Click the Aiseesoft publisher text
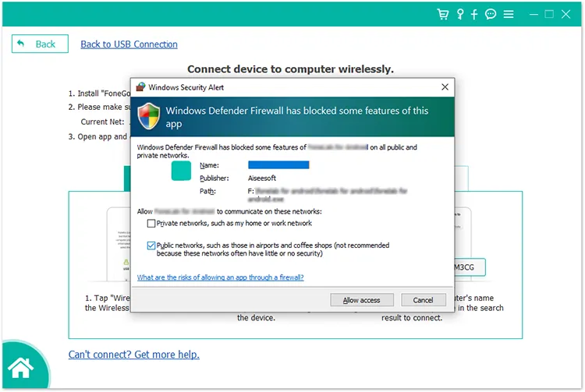The image size is (585, 392). (262, 178)
